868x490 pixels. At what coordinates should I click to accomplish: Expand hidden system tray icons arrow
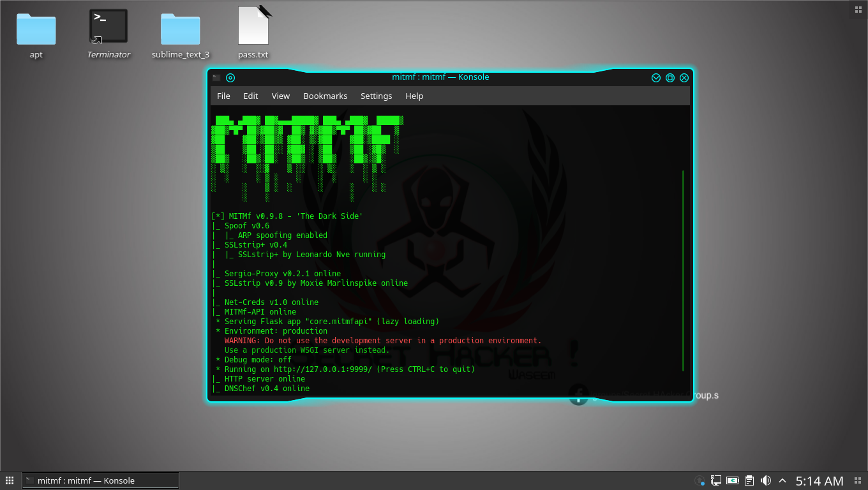click(782, 480)
